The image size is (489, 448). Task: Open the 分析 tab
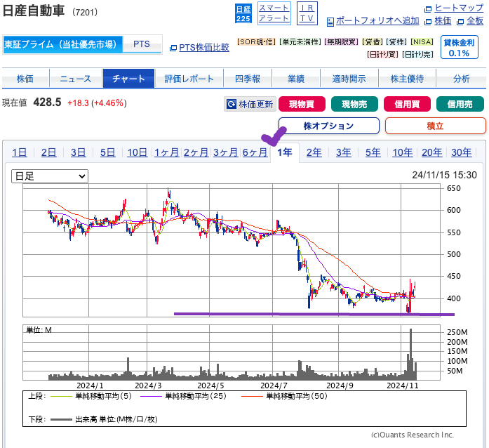(x=461, y=79)
